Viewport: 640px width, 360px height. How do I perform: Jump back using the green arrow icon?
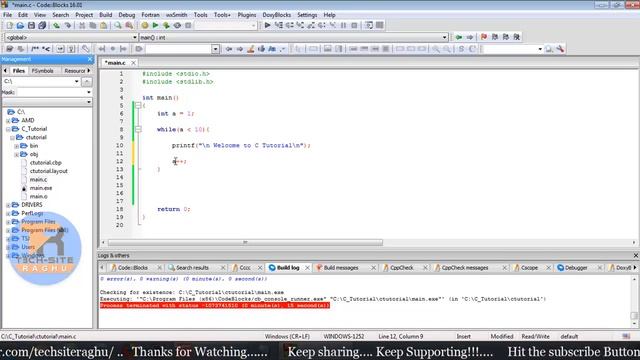tap(459, 37)
